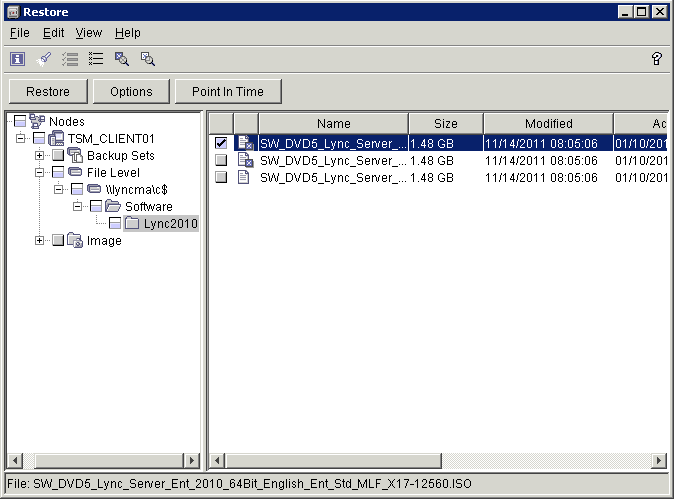
Task: Click the checklist icon with check marks
Action: tap(70, 59)
